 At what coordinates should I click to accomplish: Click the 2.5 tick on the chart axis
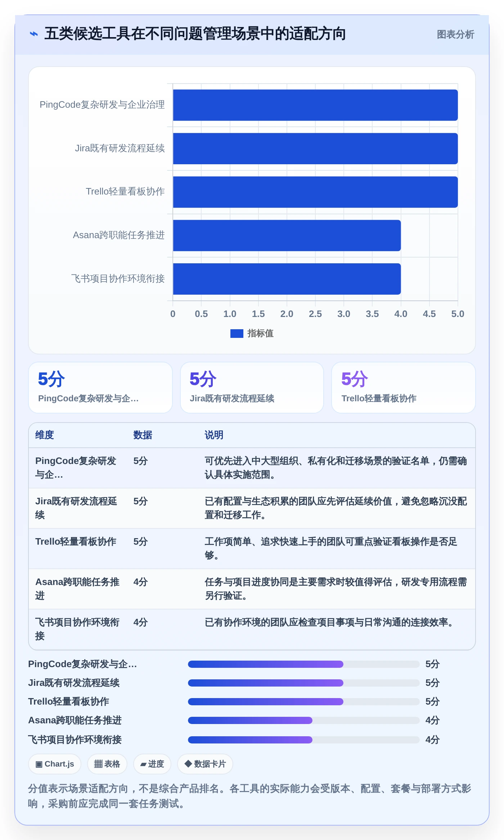[315, 314]
